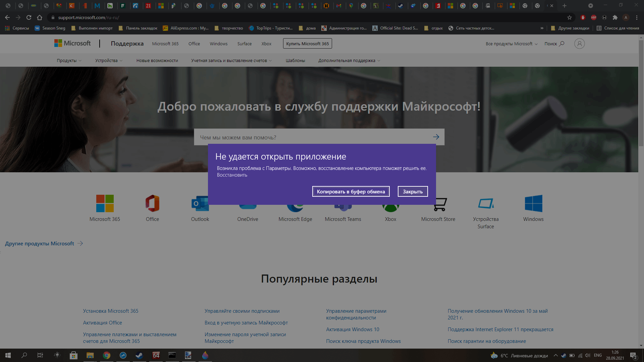Open the Outlook product icon
The height and width of the screenshot is (362, 644).
coord(200,203)
